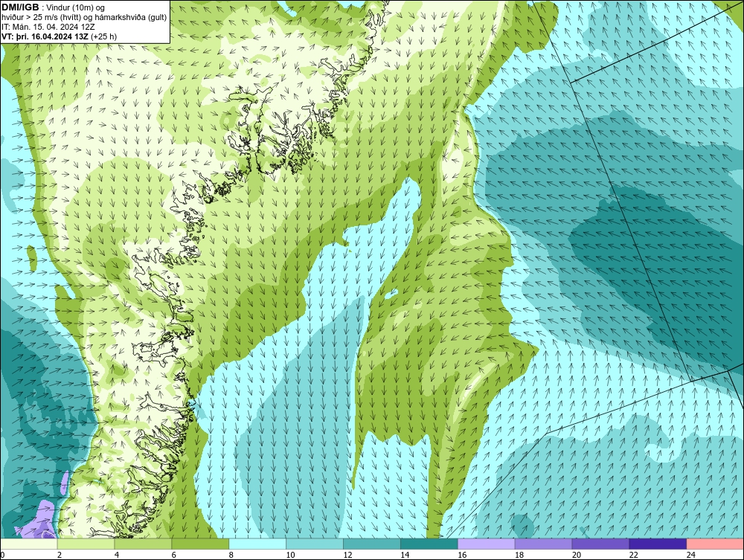Click the pink legend swatch above 24 m/s

click(x=715, y=544)
